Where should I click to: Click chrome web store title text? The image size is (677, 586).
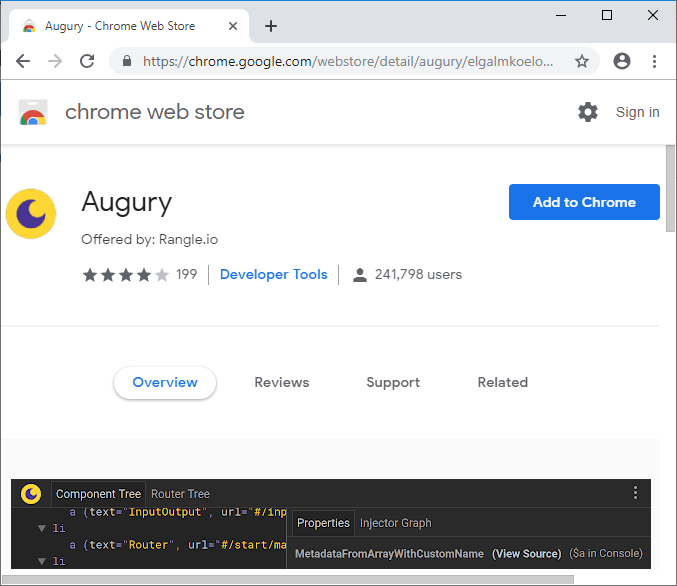(x=155, y=112)
